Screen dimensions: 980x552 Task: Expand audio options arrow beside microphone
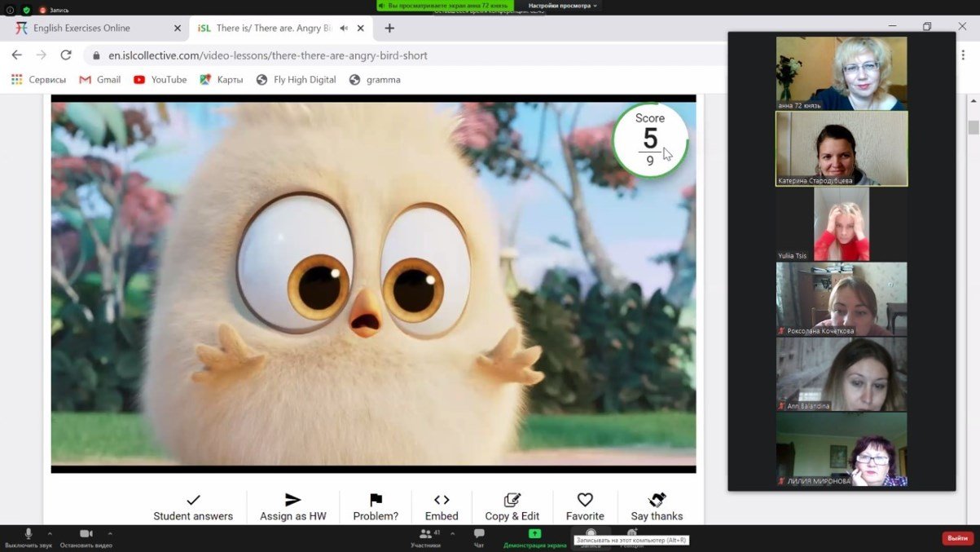click(50, 533)
